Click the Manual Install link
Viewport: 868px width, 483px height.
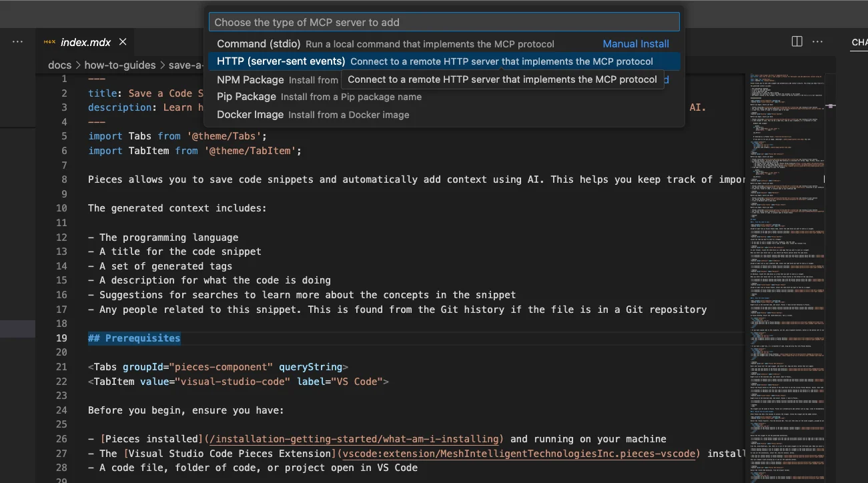click(635, 44)
